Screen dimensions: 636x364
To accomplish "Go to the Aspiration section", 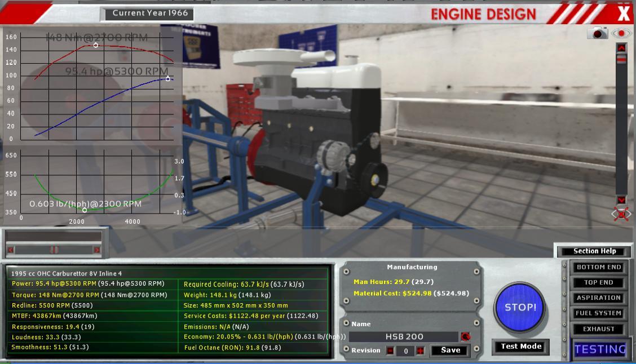I will pos(598,298).
